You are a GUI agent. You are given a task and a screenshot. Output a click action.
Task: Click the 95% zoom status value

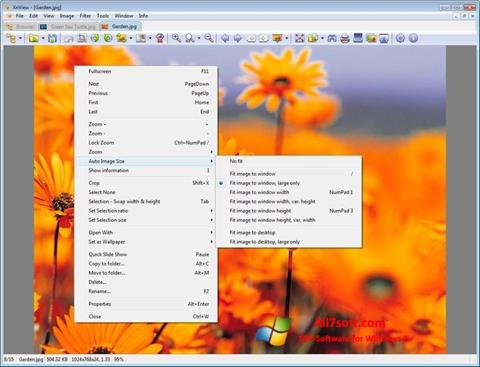pyautogui.click(x=119, y=359)
